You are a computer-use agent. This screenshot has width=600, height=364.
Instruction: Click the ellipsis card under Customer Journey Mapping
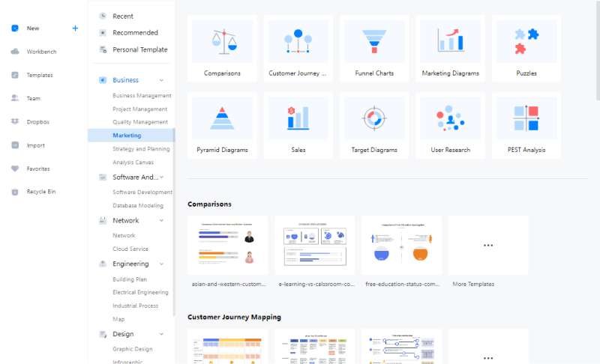click(x=488, y=347)
